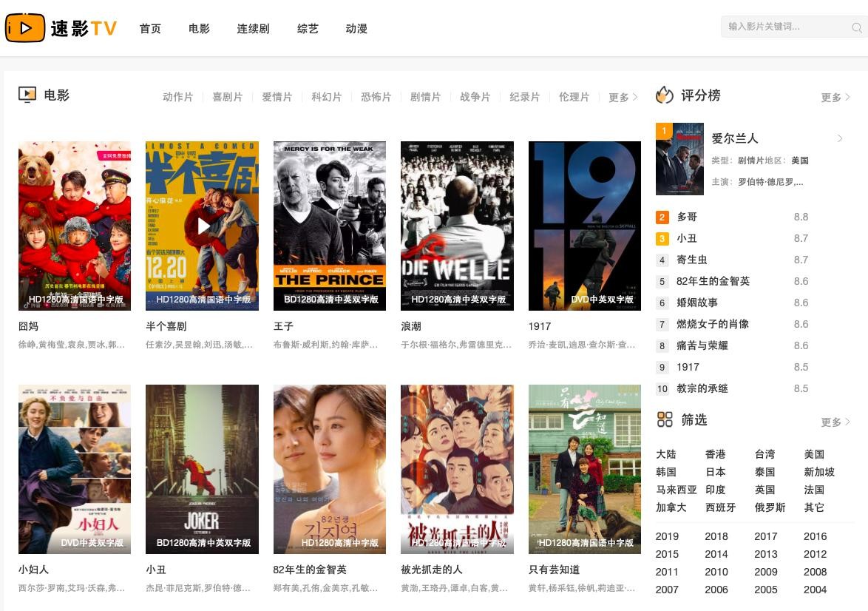Filter movies by year 2019
The image size is (868, 611).
point(667,536)
